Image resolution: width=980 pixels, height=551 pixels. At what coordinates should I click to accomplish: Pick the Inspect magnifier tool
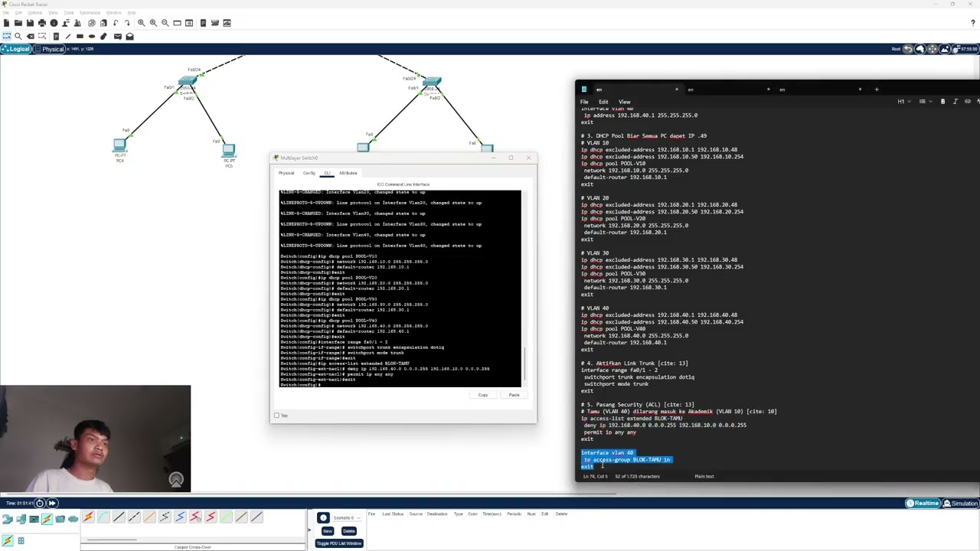click(18, 36)
